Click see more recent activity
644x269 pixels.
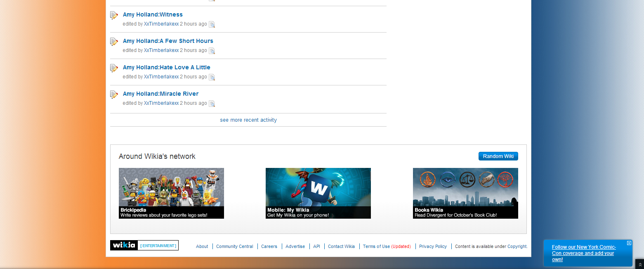(248, 120)
